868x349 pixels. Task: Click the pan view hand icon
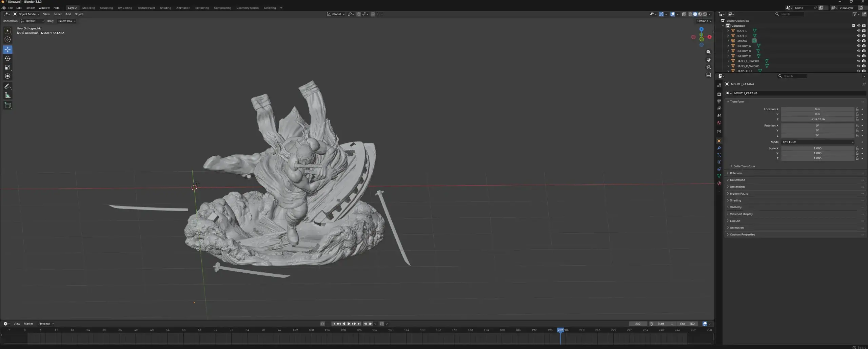(708, 60)
